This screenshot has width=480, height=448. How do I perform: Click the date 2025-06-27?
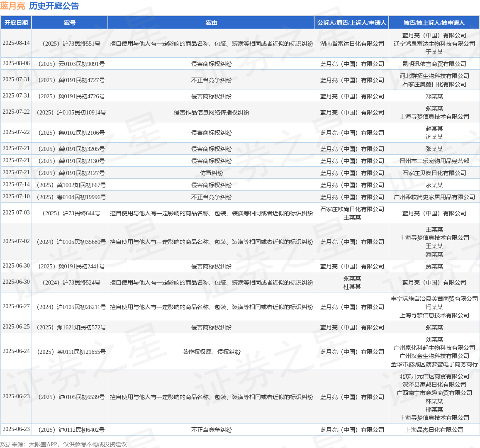[x=16, y=307]
